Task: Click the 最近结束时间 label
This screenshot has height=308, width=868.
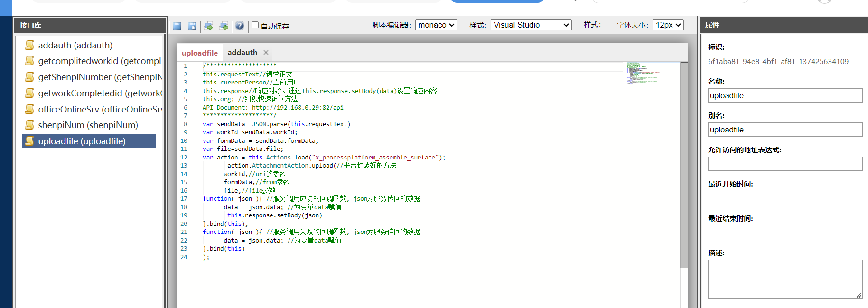Action: point(730,219)
